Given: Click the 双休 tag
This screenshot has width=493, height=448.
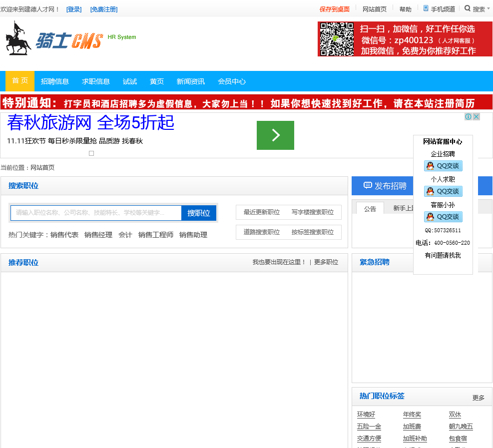Looking at the screenshot, I should (x=455, y=415).
